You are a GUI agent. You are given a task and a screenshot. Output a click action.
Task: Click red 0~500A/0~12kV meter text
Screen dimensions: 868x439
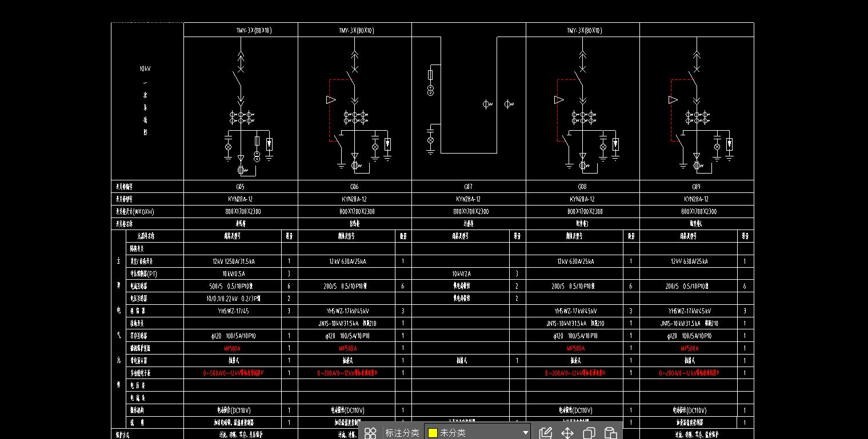pyautogui.click(x=233, y=373)
